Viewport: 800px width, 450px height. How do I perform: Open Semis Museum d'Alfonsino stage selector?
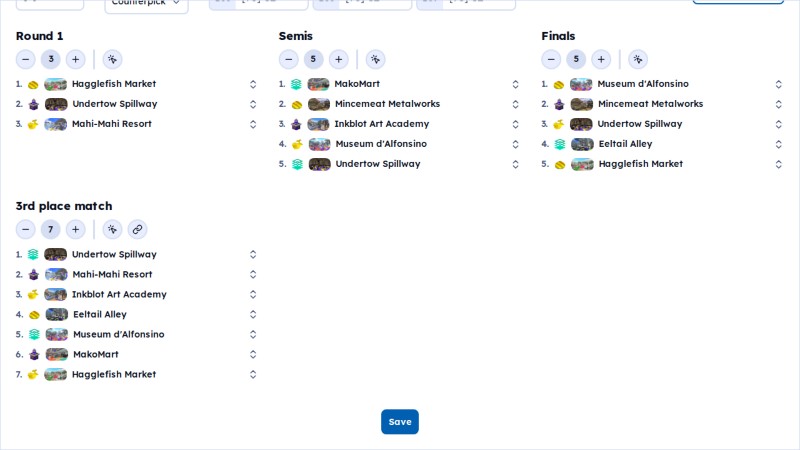(x=515, y=144)
